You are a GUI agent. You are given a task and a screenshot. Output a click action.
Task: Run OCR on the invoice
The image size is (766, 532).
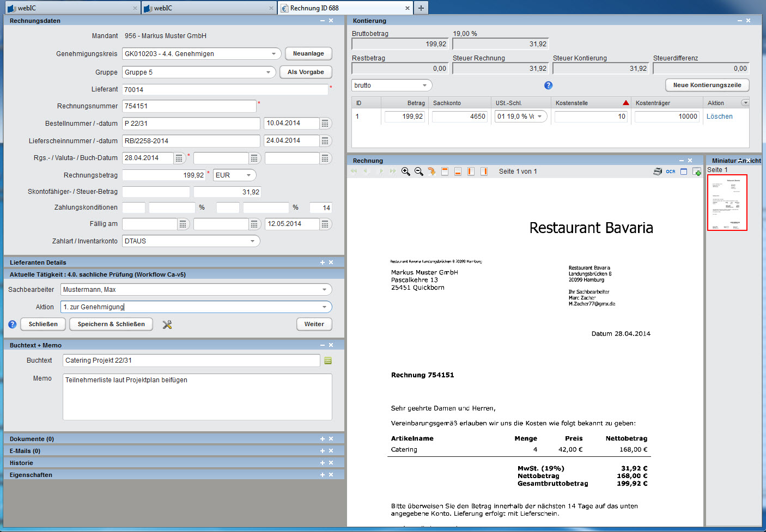pyautogui.click(x=671, y=172)
